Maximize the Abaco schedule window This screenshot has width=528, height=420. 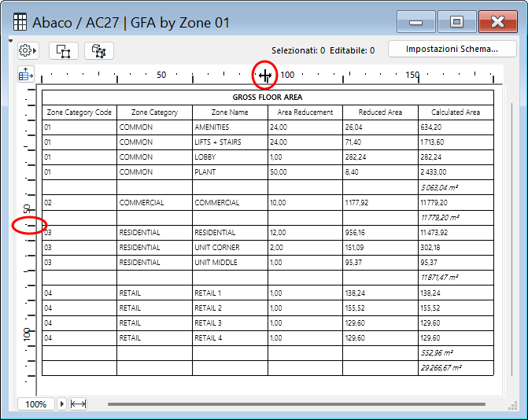pyautogui.click(x=457, y=21)
